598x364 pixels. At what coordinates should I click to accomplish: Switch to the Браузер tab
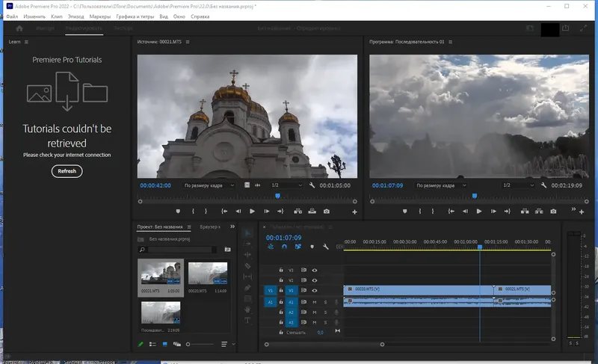211,226
